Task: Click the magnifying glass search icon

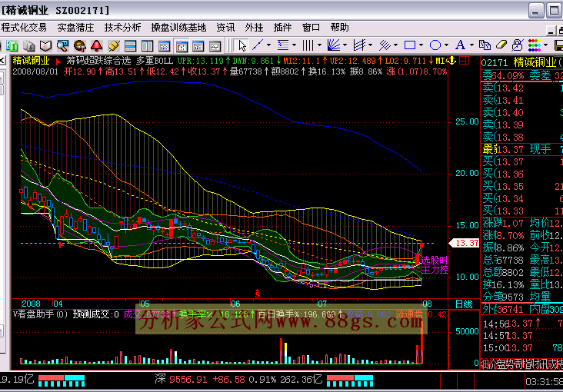Action: tap(62, 45)
